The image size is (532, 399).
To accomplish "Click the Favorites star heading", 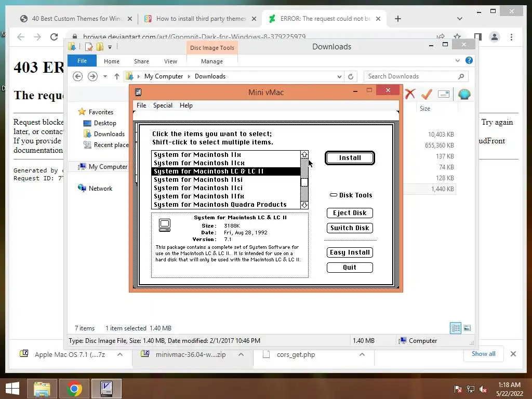I will pos(96,112).
